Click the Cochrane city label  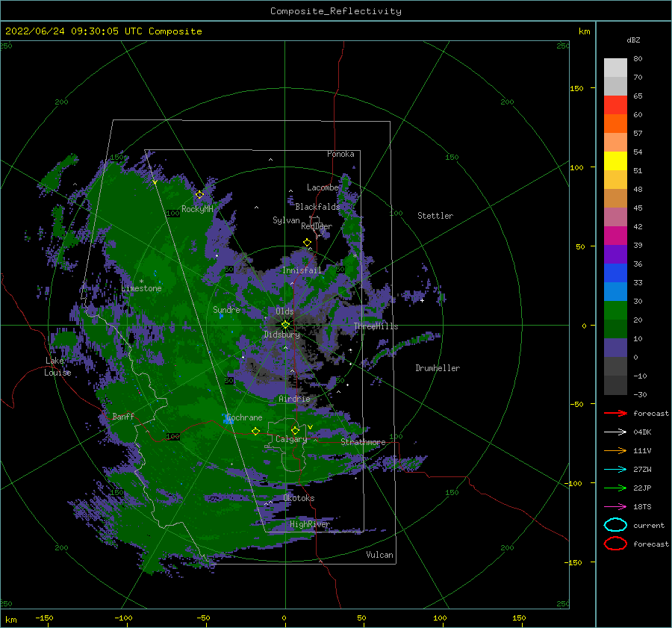[244, 417]
